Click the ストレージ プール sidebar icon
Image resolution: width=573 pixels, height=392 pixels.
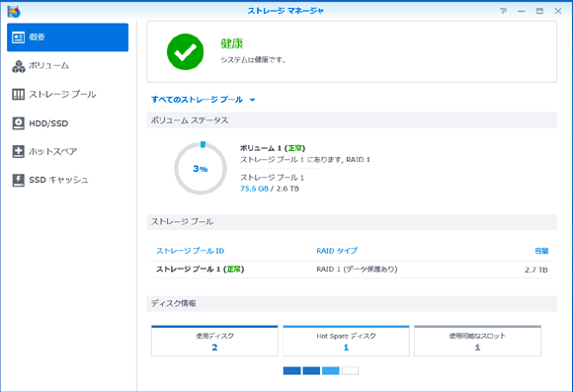(18, 94)
